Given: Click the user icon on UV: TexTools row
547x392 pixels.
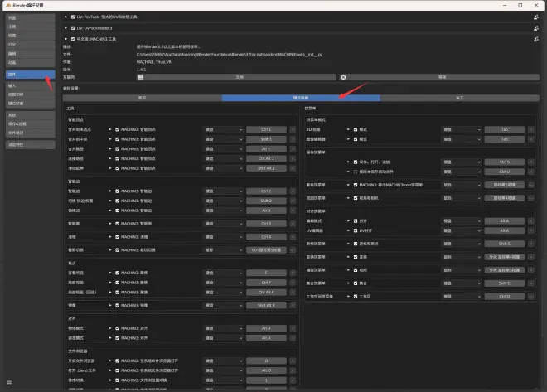Looking at the screenshot, I should click(536, 17).
